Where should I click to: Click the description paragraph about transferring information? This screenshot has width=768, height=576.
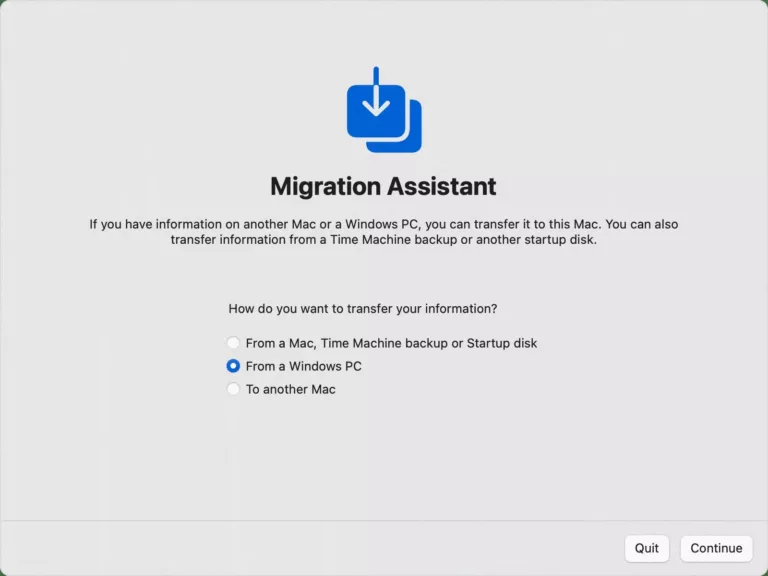[x=384, y=232]
